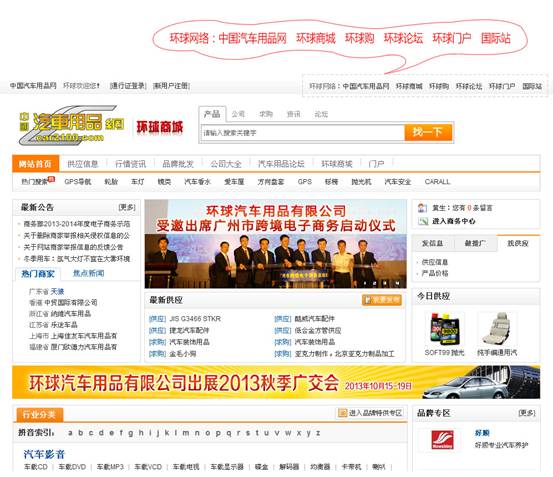Select the 公司 search category tab
Image resolution: width=553 pixels, height=477 pixels.
coord(238,114)
